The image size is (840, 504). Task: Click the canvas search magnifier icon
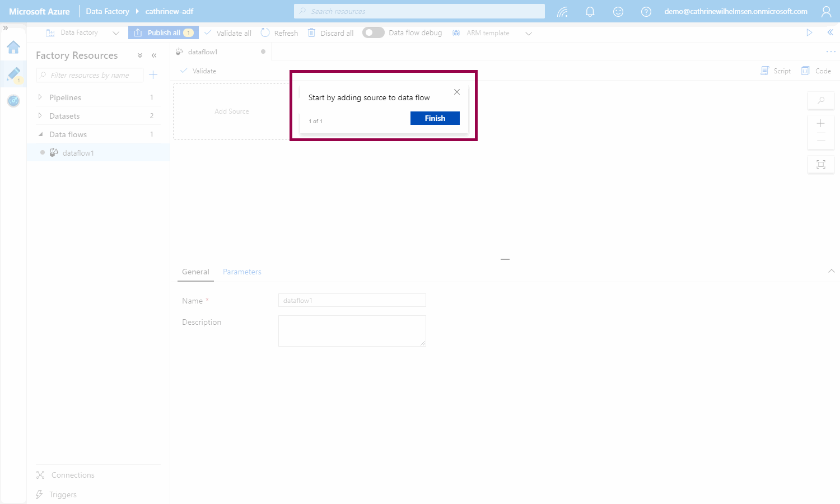tap(821, 101)
